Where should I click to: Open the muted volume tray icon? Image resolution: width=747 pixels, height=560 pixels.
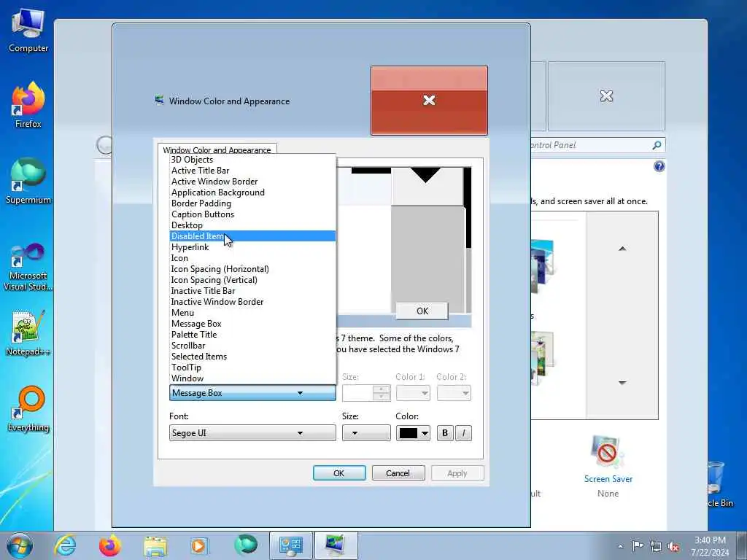tap(673, 547)
